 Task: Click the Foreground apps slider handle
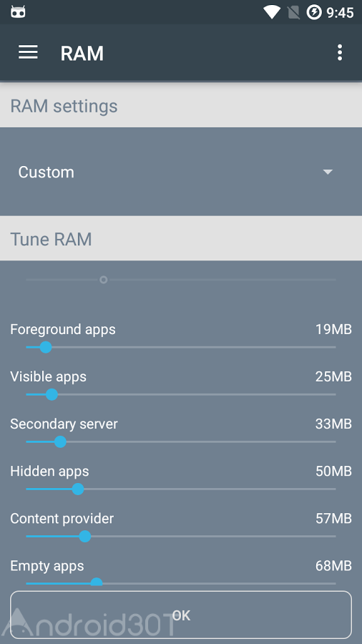46,347
